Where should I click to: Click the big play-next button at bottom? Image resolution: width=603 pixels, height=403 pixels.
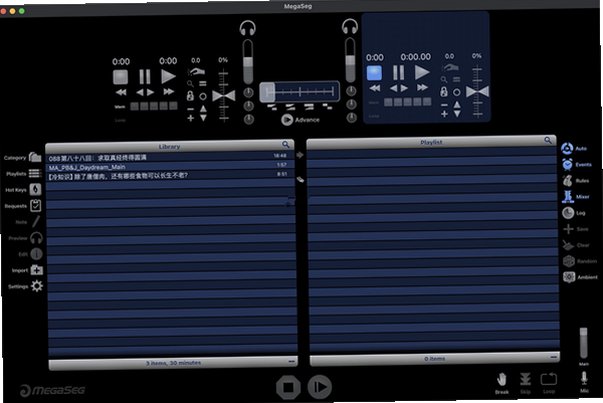320,387
